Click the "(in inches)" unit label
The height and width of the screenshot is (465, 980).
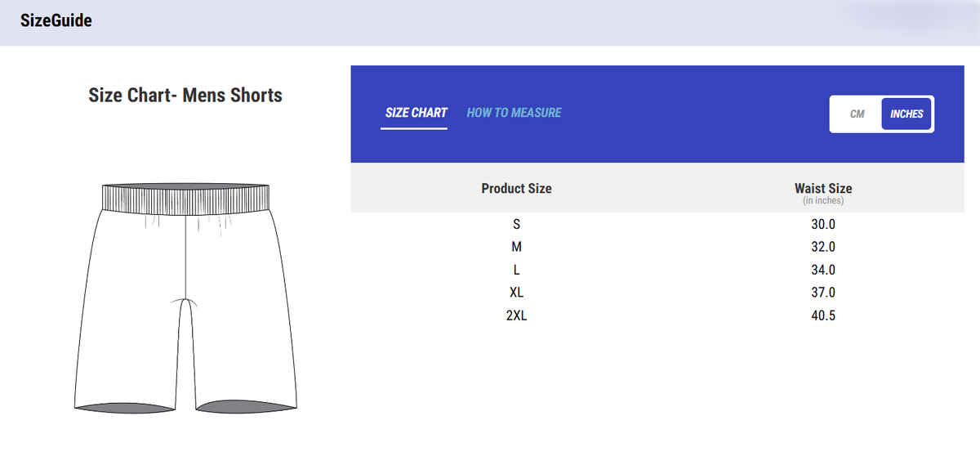click(822, 200)
